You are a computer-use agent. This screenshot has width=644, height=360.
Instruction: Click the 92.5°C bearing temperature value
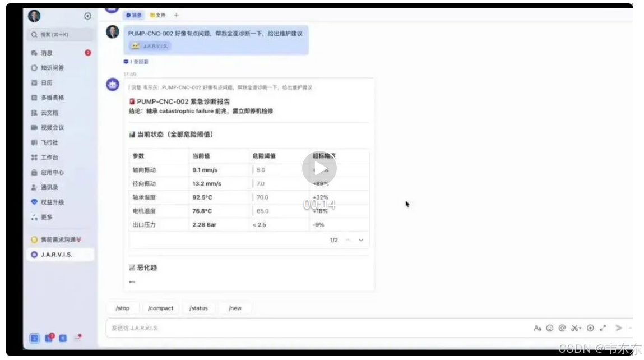[202, 197]
